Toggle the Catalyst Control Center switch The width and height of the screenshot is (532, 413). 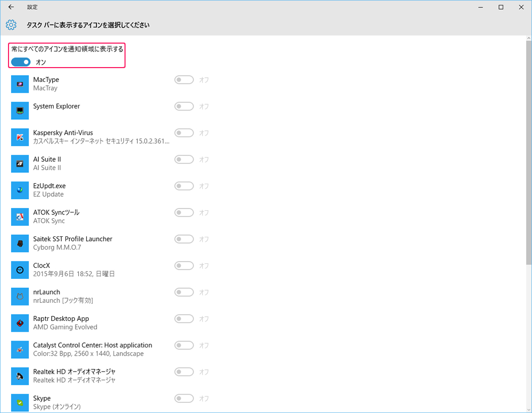pyautogui.click(x=184, y=345)
